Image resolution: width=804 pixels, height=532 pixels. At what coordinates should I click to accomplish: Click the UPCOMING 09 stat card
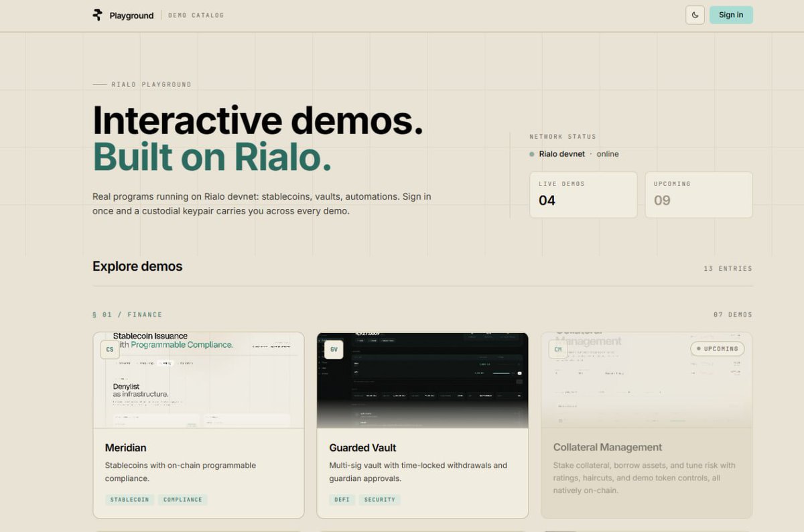[699, 195]
